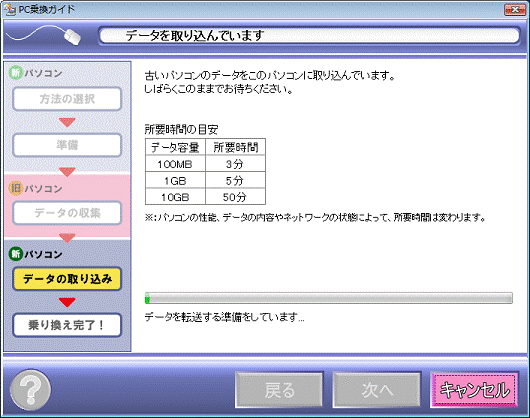Select the データの収集 step

point(67,213)
